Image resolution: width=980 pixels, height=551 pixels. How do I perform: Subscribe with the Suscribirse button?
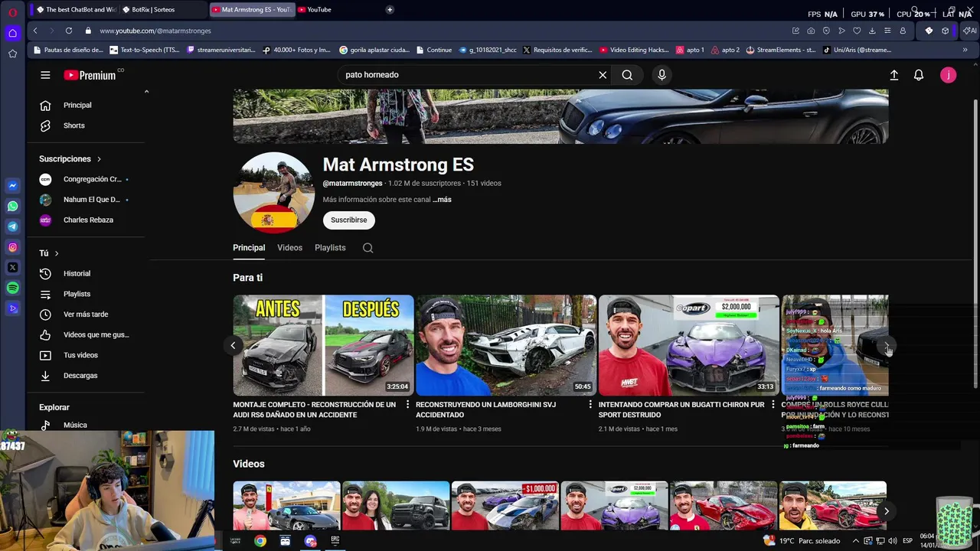pos(349,220)
